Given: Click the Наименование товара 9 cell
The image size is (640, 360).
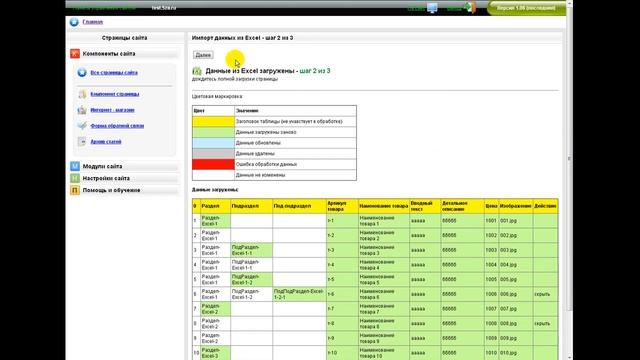Looking at the screenshot, I should (384, 338).
